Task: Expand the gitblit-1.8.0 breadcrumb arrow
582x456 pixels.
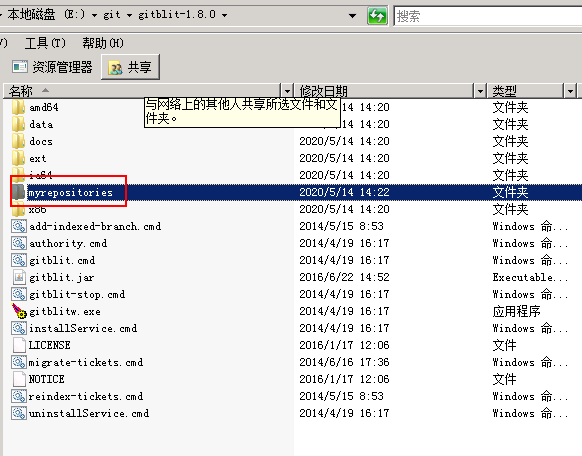Action: 225,15
